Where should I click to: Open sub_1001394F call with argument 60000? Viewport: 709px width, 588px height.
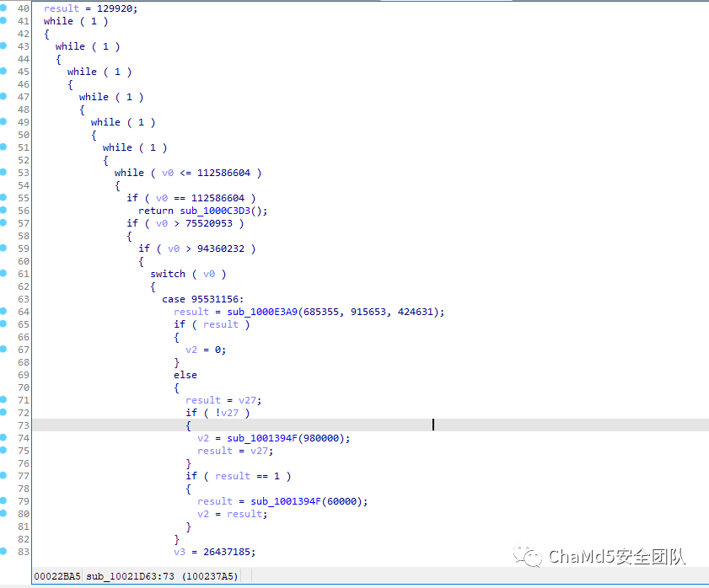286,502
